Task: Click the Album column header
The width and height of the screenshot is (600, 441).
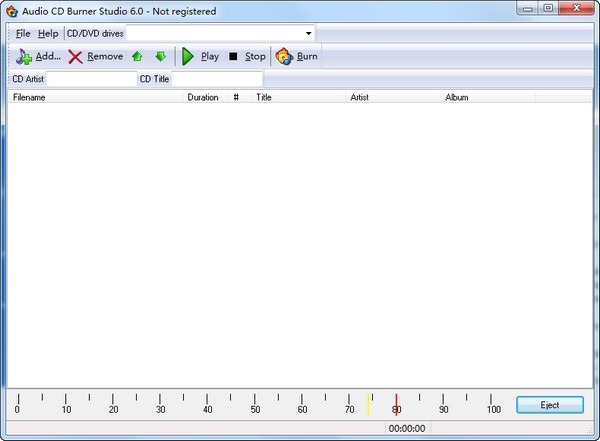Action: pos(487,98)
